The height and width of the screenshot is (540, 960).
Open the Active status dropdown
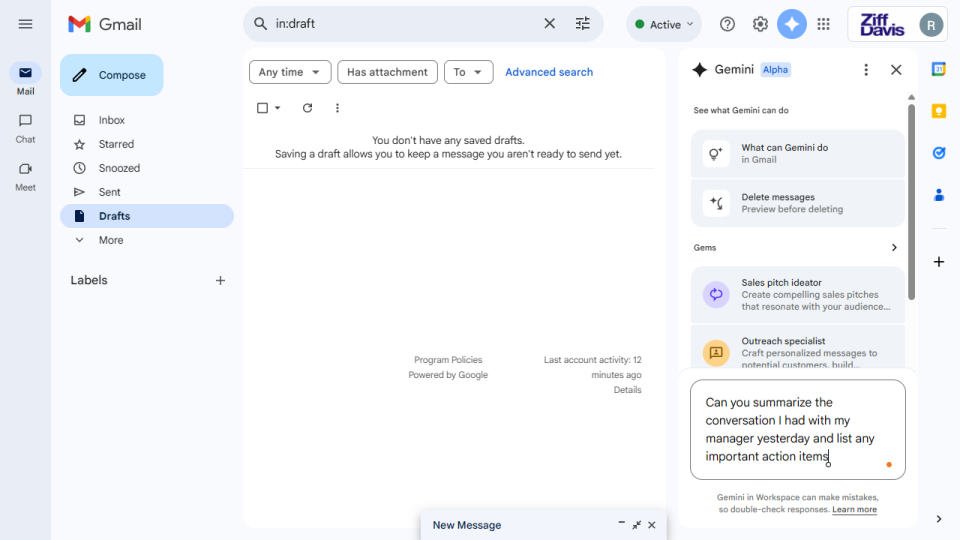[664, 25]
